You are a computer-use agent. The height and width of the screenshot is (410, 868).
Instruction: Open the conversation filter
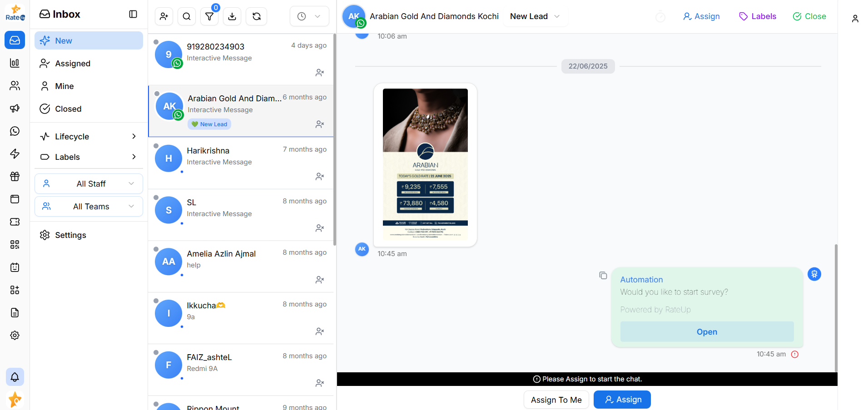pyautogui.click(x=209, y=16)
